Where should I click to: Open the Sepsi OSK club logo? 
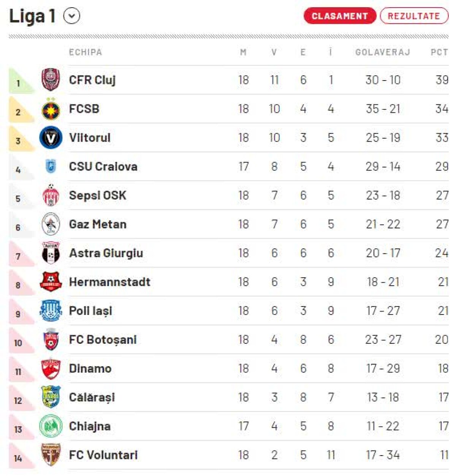coord(51,195)
